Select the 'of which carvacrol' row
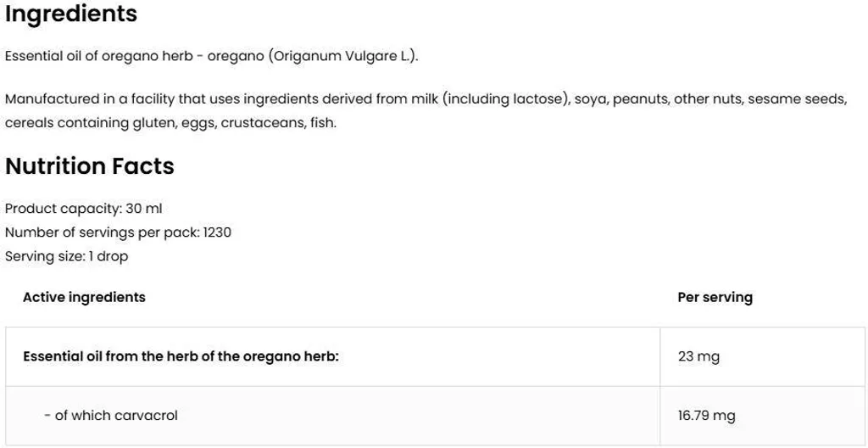 435,416
